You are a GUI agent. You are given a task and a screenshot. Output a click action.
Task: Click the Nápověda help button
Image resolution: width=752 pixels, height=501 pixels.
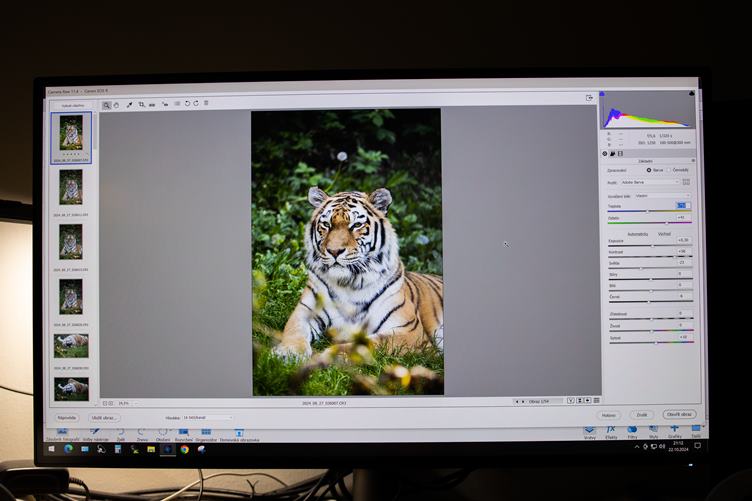[x=67, y=418]
